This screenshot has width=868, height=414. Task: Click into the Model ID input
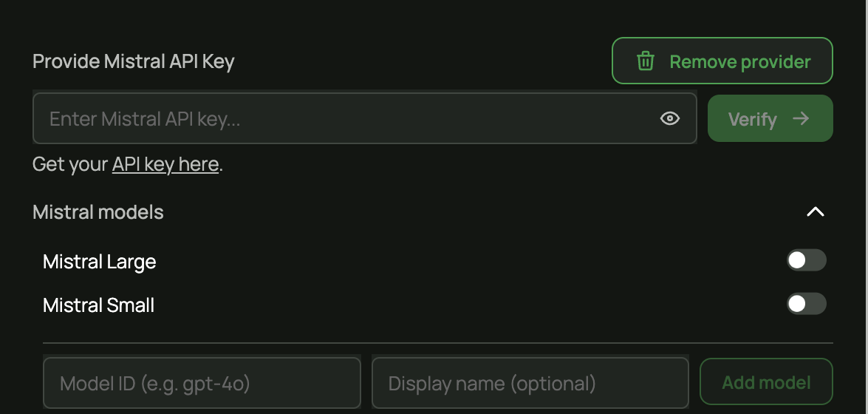[x=202, y=383]
